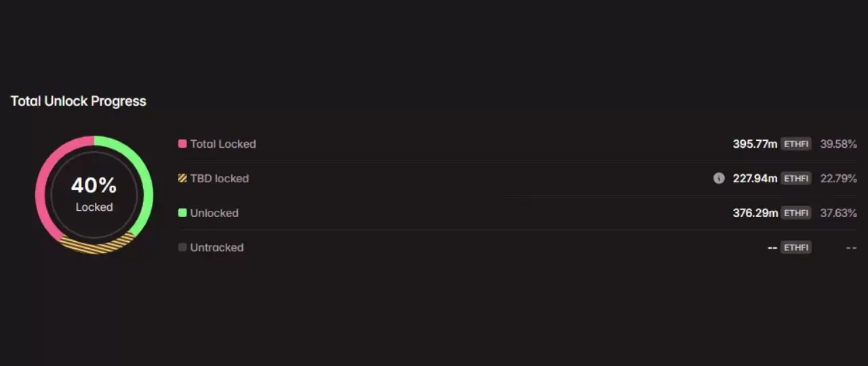Click the ETHFI badge in Unlocked row
The width and height of the screenshot is (868, 366).
(795, 213)
